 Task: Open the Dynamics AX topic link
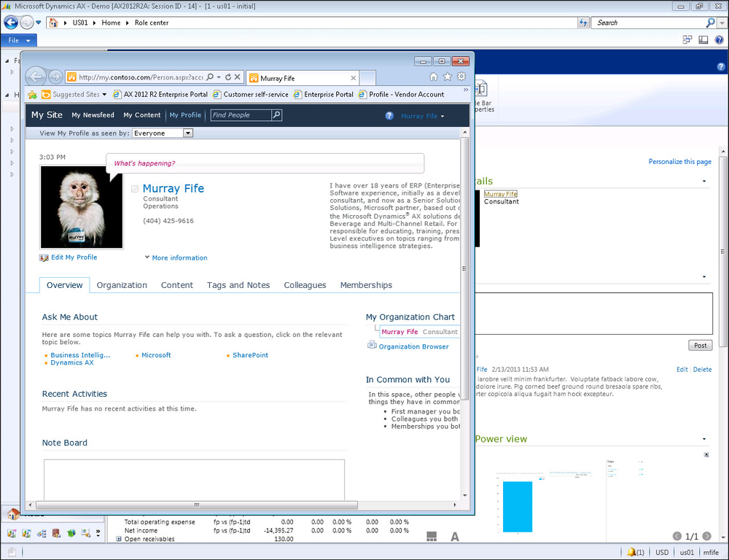point(72,362)
